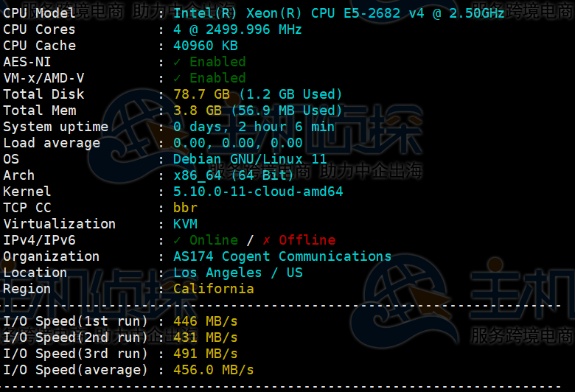This screenshot has height=392, width=575.
Task: Click the Virtualization label
Action: coord(60,224)
